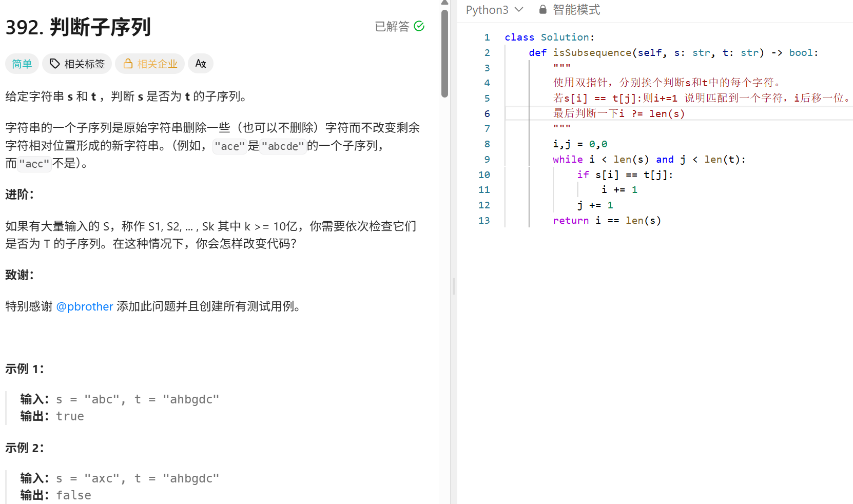Click the inline code "abcde" in the description
This screenshot has width=853, height=504.
coord(283,146)
